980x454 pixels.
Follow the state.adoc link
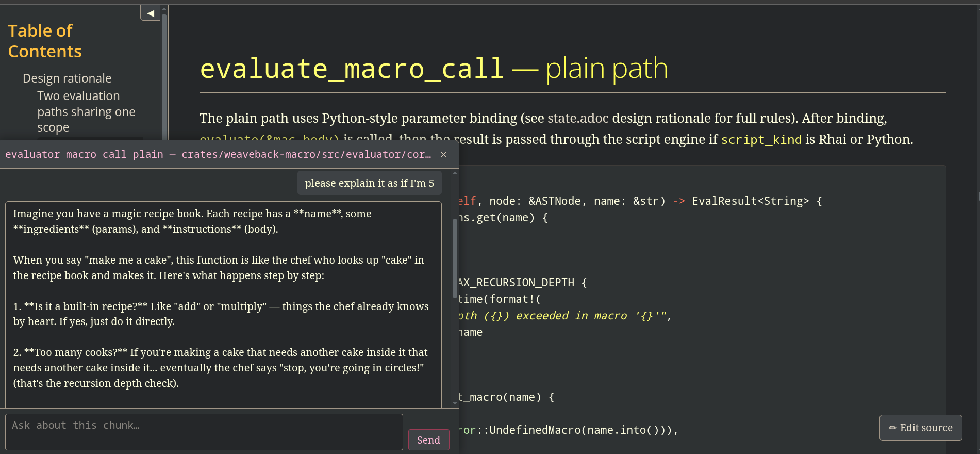point(578,118)
